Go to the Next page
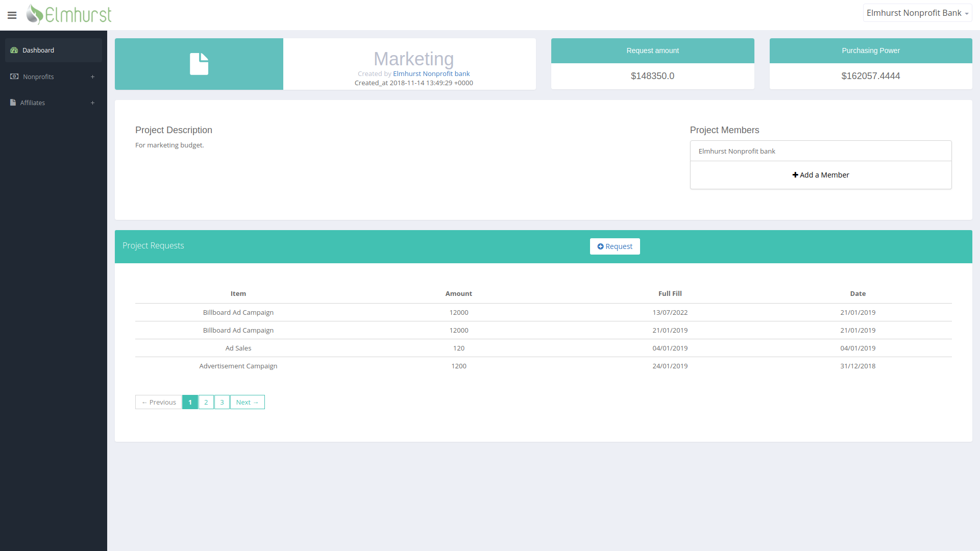980x551 pixels. [248, 402]
